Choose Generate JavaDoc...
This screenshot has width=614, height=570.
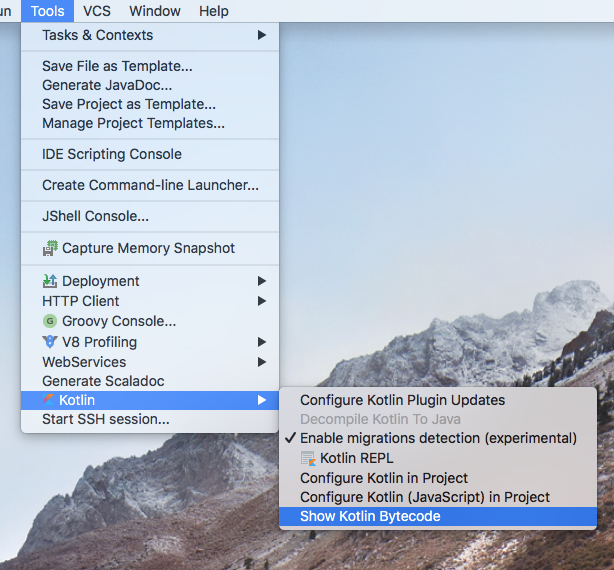[x=150, y=85]
